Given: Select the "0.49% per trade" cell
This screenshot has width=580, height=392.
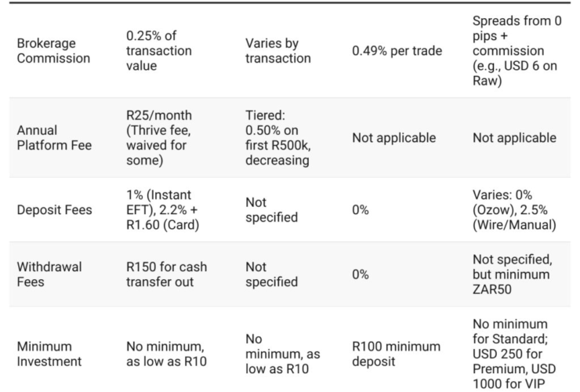Looking at the screenshot, I should tap(397, 51).
